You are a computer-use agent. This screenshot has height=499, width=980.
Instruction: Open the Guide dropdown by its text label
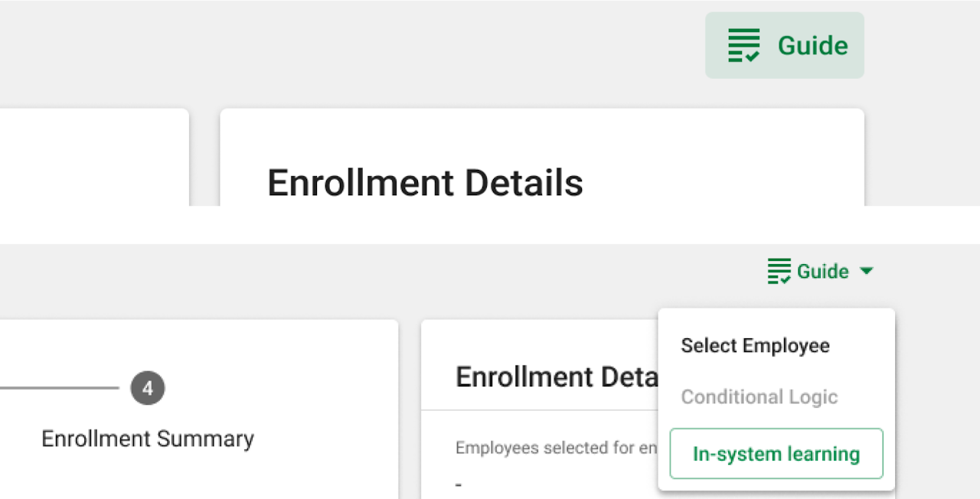coord(823,272)
